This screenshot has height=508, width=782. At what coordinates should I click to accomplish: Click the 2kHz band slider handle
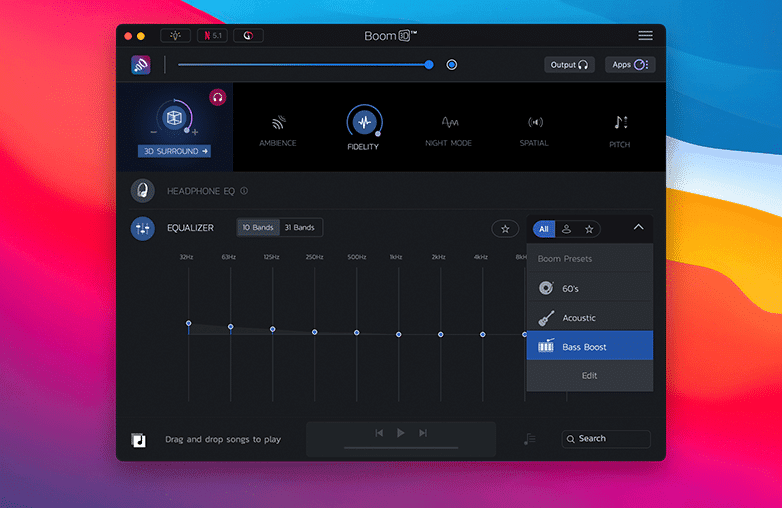(440, 335)
